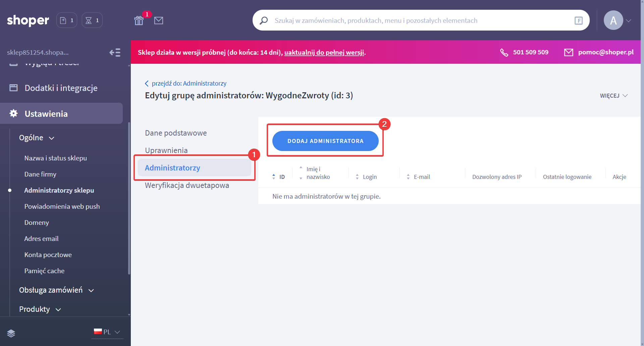
Task: Click the shoper logo
Action: (x=28, y=20)
